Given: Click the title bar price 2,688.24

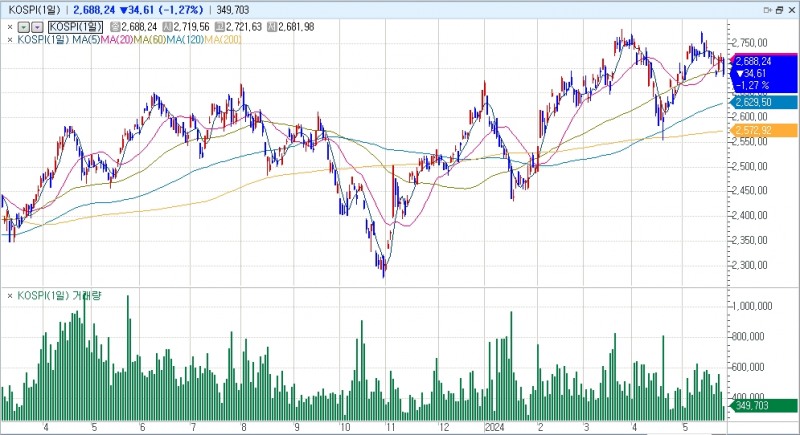Looking at the screenshot, I should 94,10.
